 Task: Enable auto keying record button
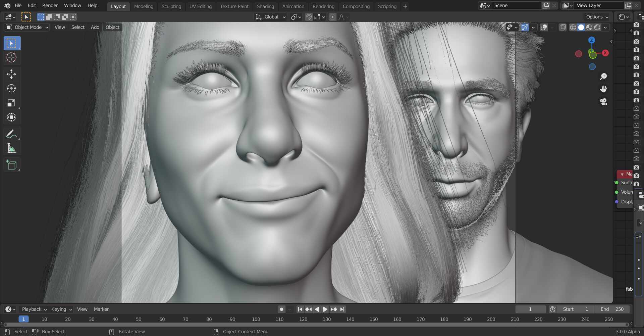281,309
